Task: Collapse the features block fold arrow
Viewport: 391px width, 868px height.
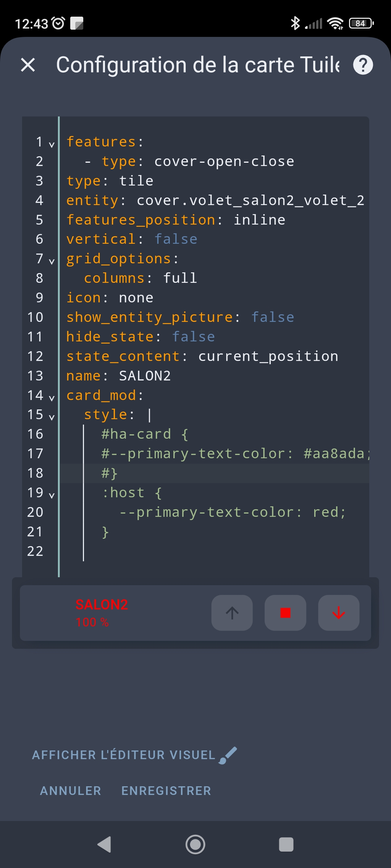Action: pos(52,145)
